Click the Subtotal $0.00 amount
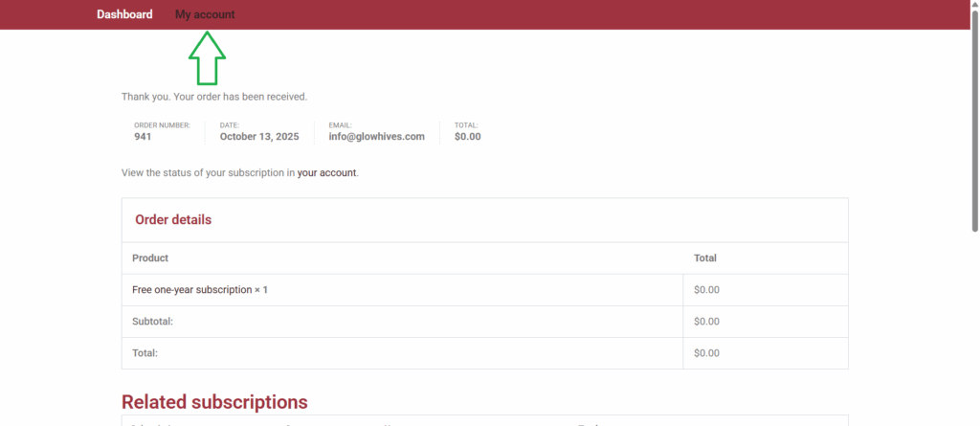The image size is (980, 426). (706, 322)
